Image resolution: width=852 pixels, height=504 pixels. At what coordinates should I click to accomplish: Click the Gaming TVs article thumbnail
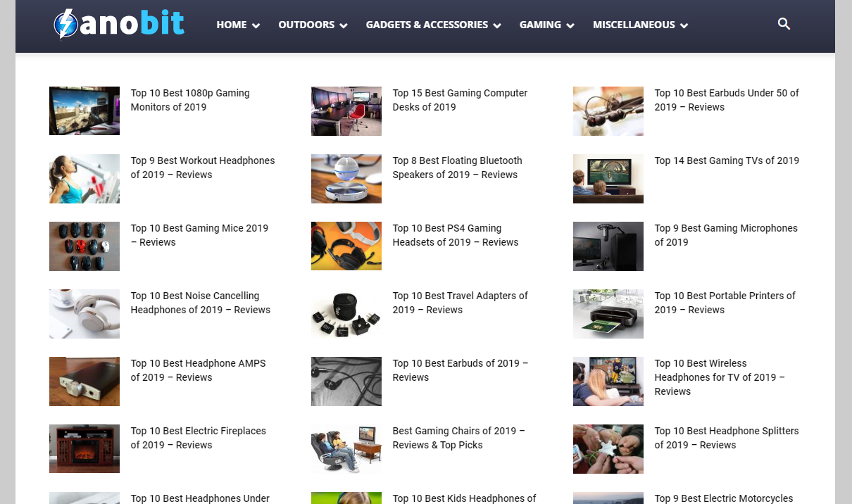pyautogui.click(x=608, y=178)
